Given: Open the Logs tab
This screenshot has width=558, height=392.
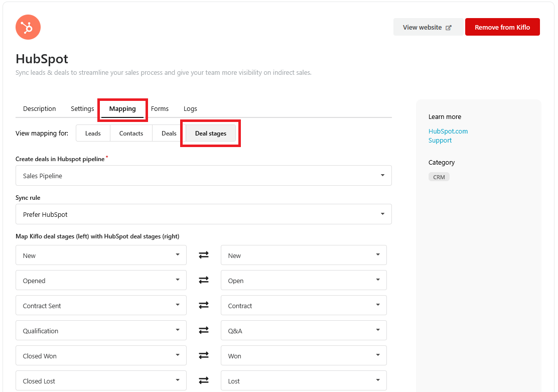Looking at the screenshot, I should point(190,108).
